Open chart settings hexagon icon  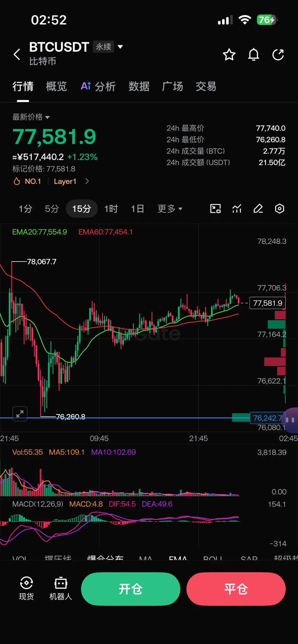[280, 209]
